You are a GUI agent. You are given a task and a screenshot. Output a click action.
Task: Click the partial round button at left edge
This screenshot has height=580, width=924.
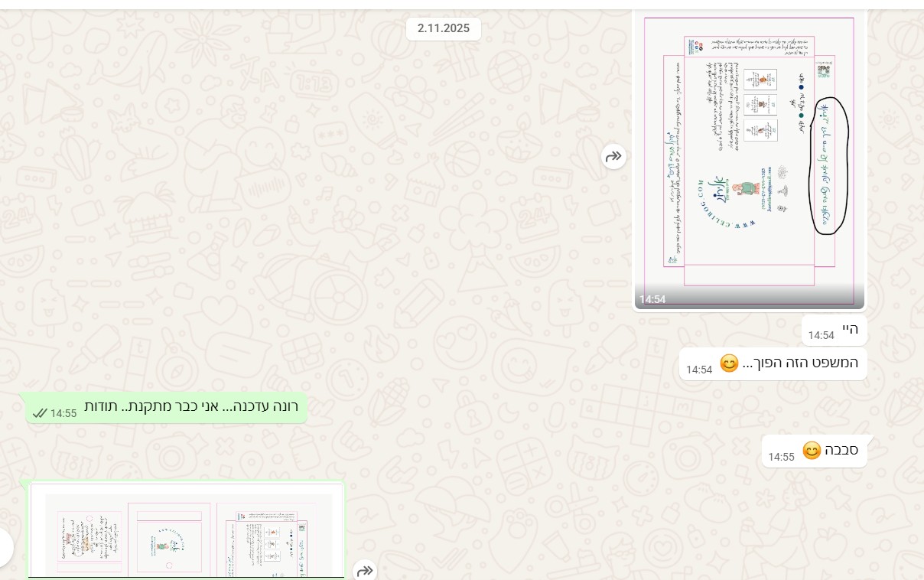coord(5,547)
